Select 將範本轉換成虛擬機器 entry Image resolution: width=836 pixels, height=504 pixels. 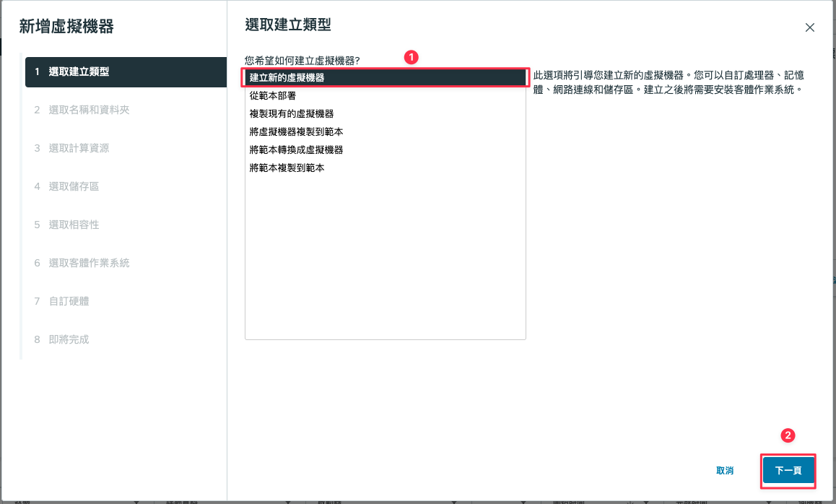(386, 150)
